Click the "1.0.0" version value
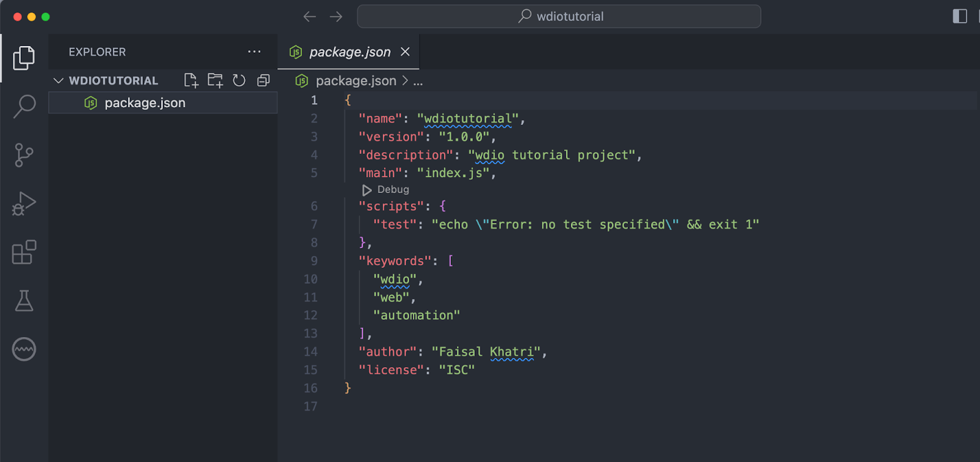 click(464, 137)
